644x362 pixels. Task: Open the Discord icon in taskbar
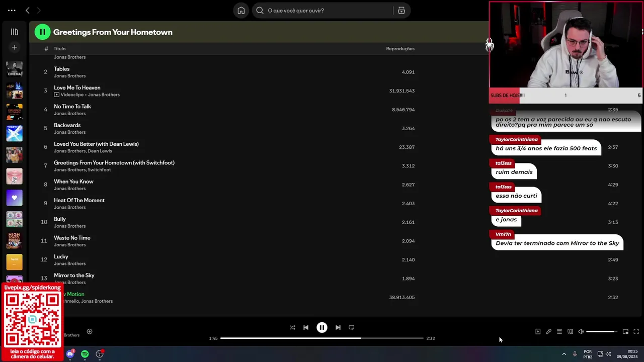point(70,354)
